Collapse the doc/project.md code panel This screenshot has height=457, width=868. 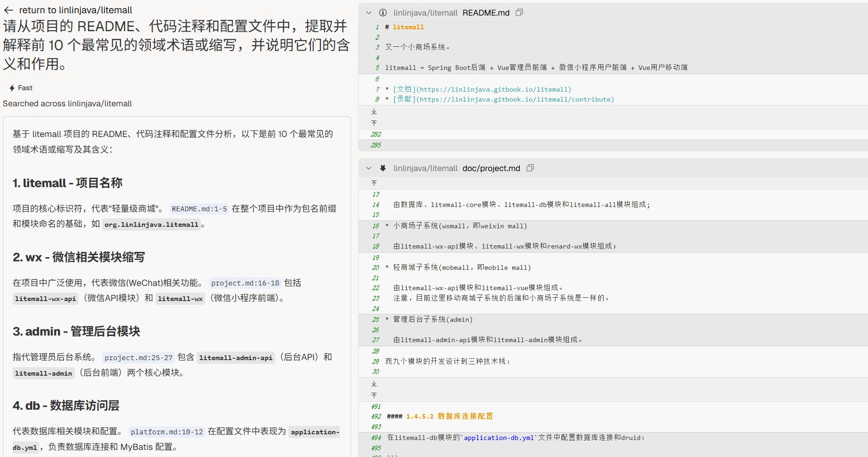369,168
